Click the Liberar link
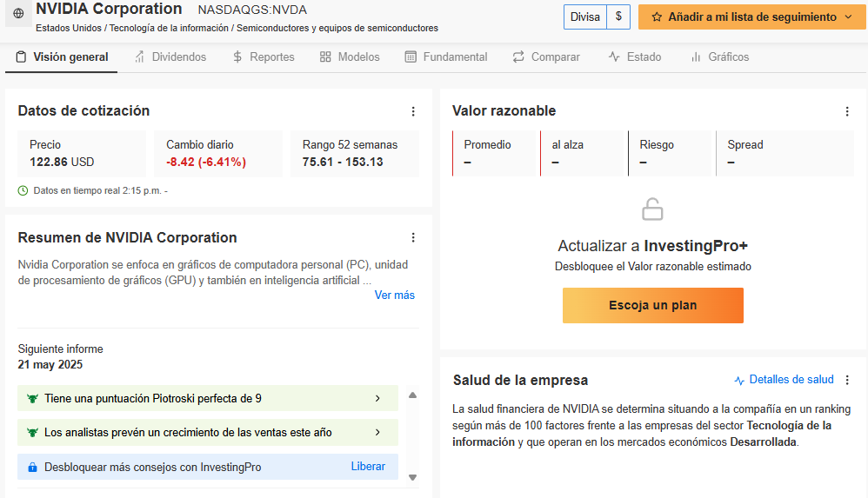The width and height of the screenshot is (868, 498). [368, 467]
